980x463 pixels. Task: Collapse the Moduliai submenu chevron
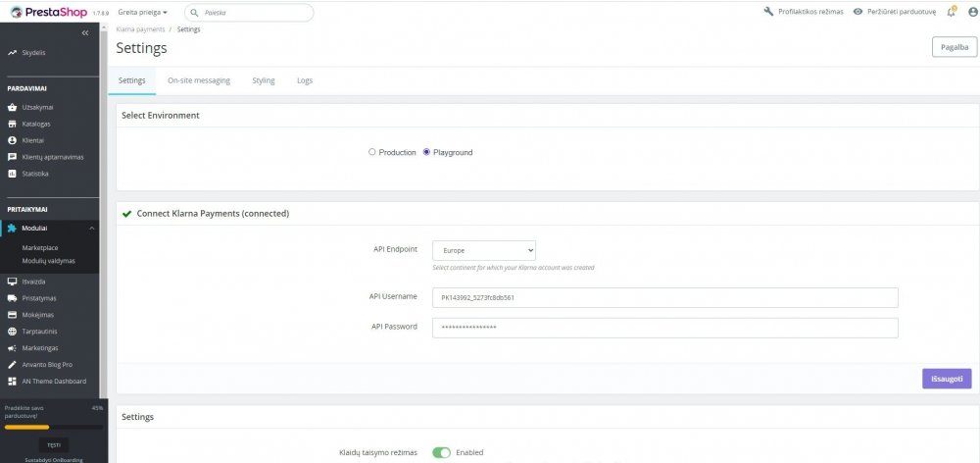click(92, 229)
